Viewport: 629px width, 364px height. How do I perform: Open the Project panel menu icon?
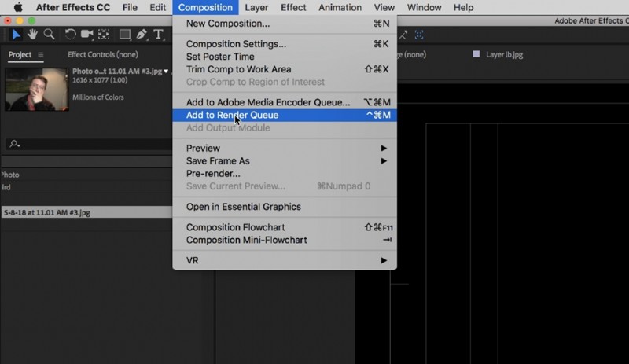(41, 54)
